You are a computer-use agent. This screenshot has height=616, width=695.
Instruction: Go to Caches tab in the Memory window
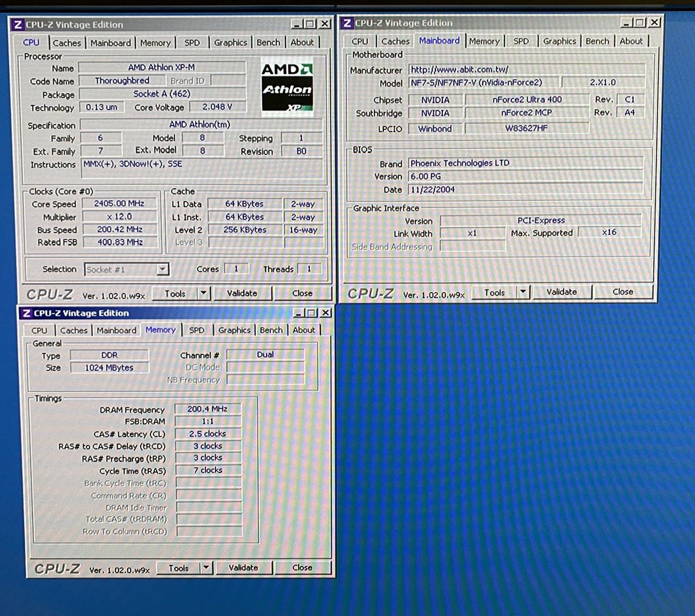tap(74, 330)
